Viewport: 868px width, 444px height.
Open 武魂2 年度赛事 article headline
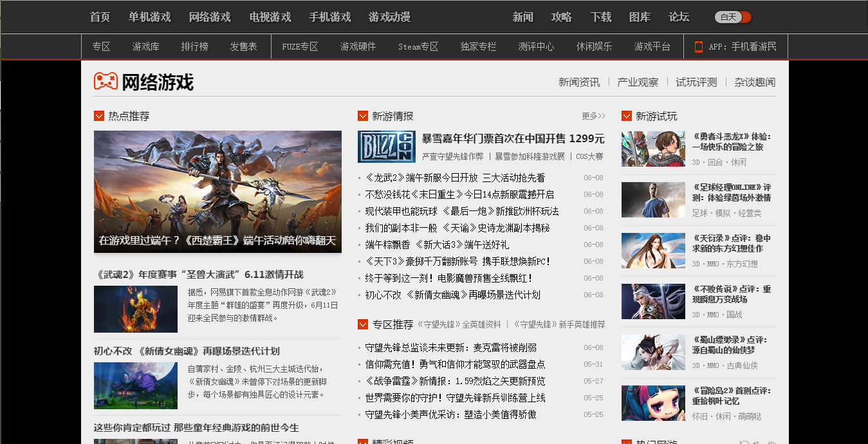(199, 274)
